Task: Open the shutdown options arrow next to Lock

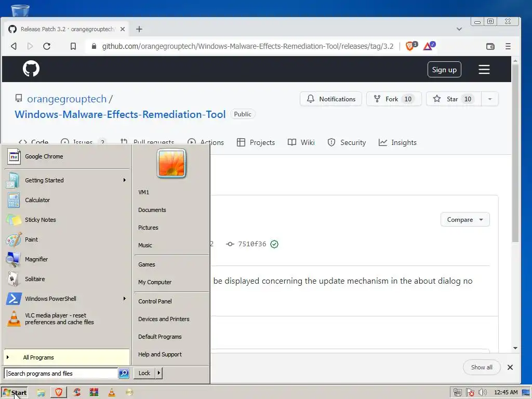Action: click(x=158, y=373)
